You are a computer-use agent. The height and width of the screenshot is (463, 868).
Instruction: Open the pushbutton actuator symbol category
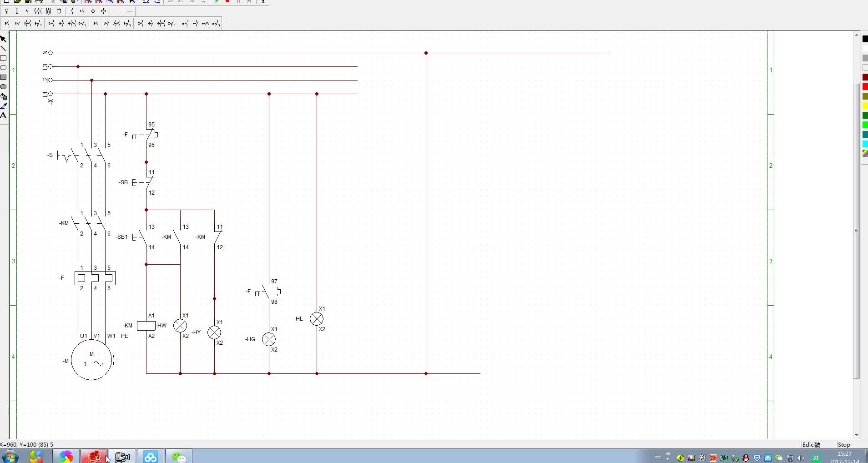coord(82,11)
